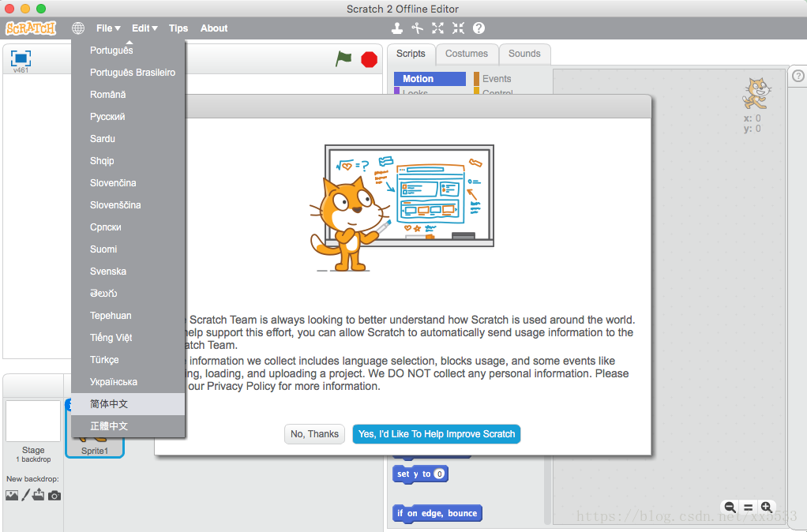Choose the Telugu language entry
The image size is (807, 532).
[x=128, y=294]
